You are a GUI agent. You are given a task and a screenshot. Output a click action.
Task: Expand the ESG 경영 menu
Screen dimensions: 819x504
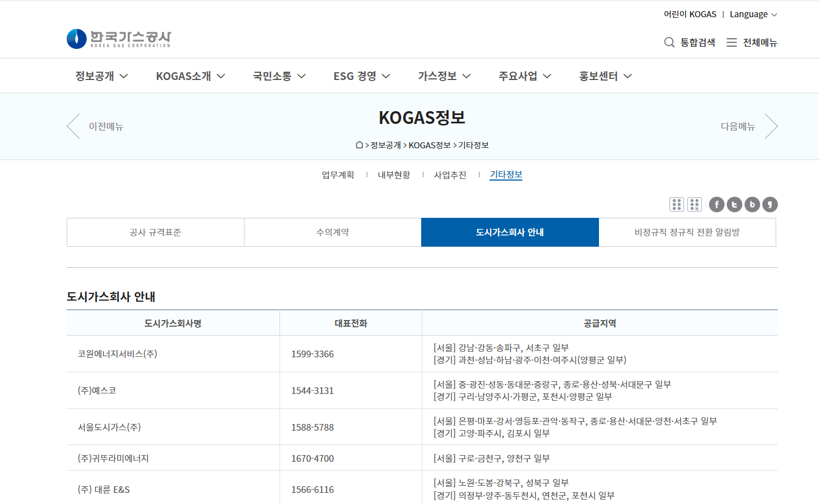point(362,76)
